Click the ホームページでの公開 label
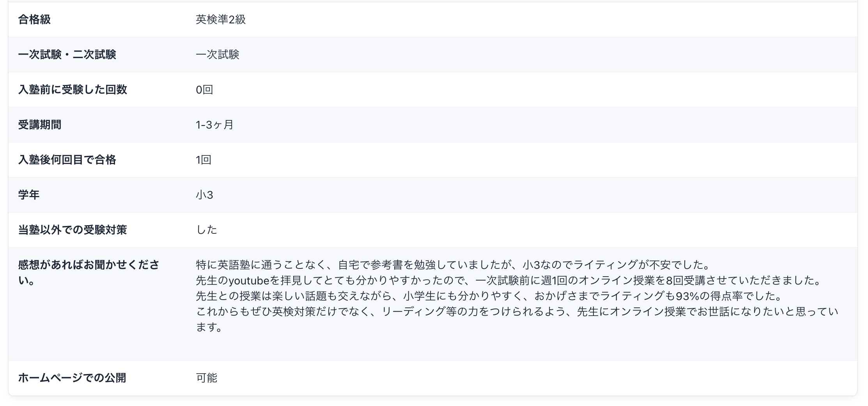The width and height of the screenshot is (868, 406). point(72,378)
